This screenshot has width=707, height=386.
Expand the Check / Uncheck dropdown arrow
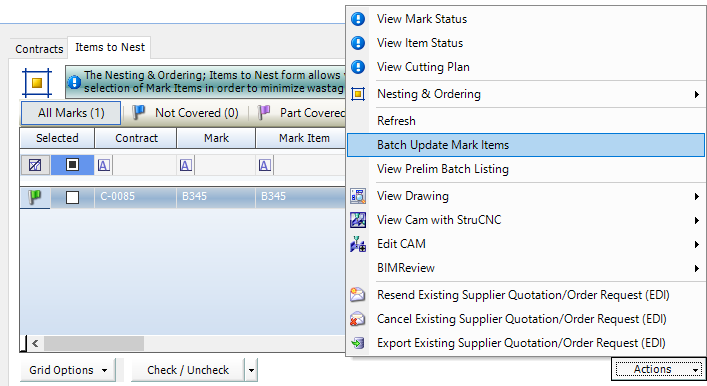(251, 370)
